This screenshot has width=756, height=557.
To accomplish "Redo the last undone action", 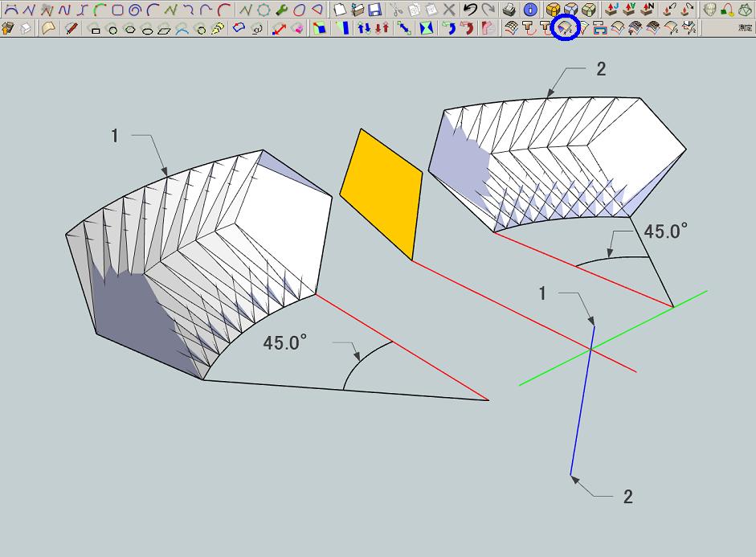I will 488,9.
